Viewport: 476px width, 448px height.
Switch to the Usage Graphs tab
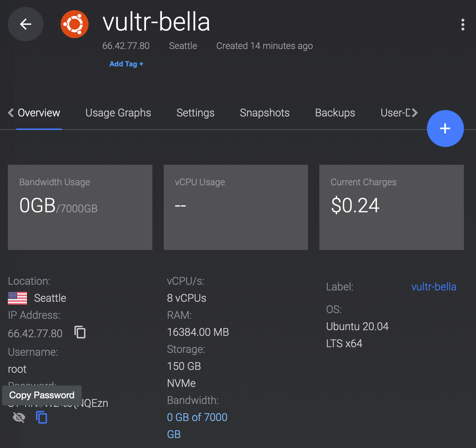pos(118,113)
